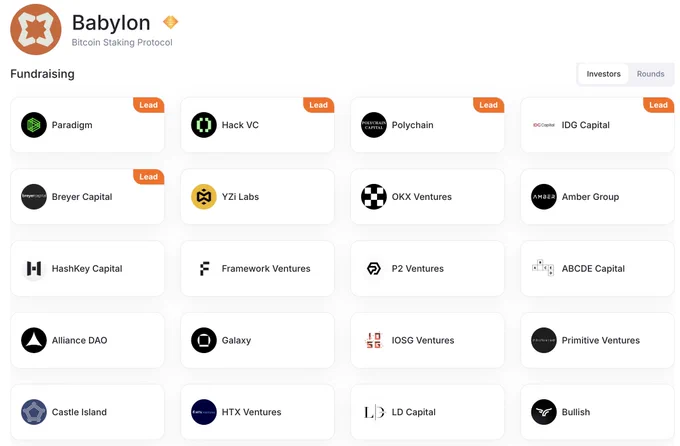Screen dimensions: 680x446
Task: Click the Babylon project title
Action: (x=111, y=23)
